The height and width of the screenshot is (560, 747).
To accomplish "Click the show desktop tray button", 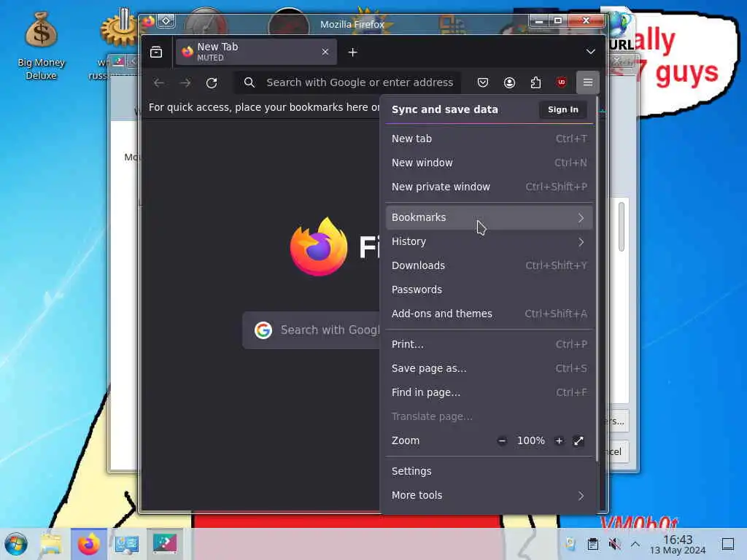I will [727, 544].
